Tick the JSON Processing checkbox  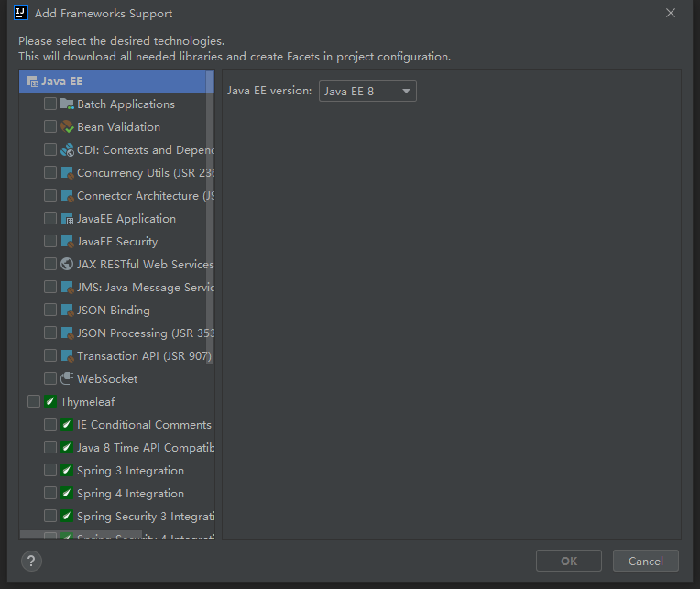50,333
